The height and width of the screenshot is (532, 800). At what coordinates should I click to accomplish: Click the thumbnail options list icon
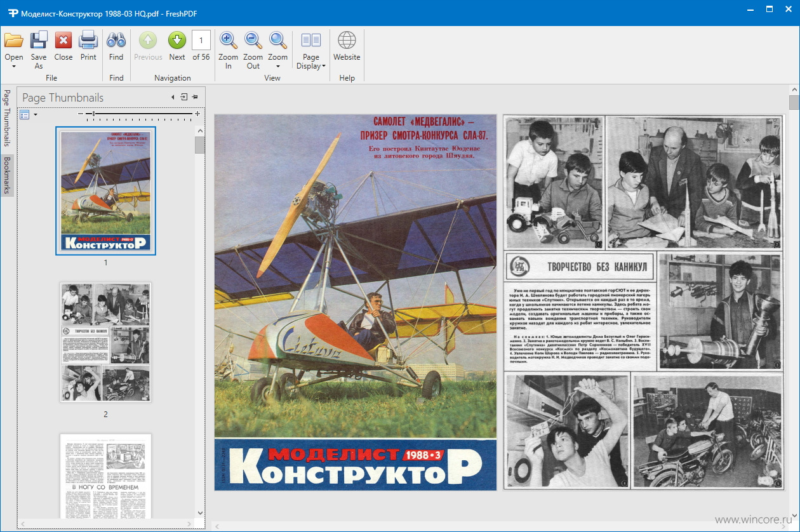[25, 114]
